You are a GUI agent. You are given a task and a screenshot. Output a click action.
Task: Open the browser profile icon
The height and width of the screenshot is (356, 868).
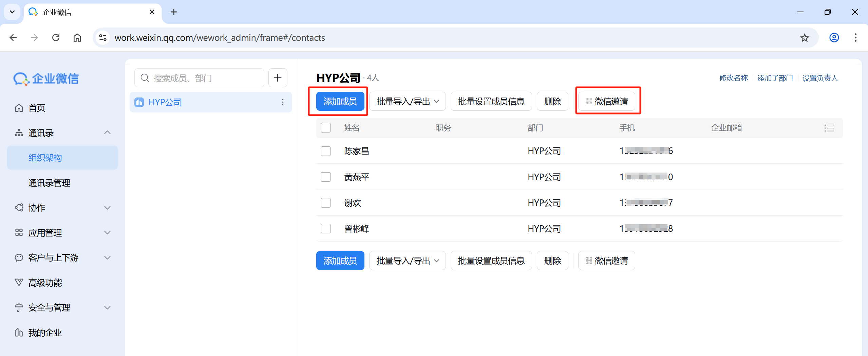click(x=834, y=38)
